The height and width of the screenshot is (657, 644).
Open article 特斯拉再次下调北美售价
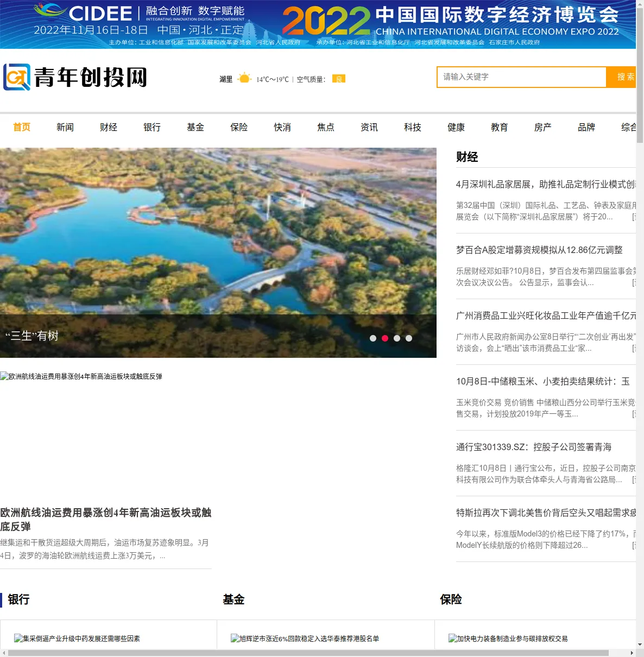pyautogui.click(x=546, y=513)
